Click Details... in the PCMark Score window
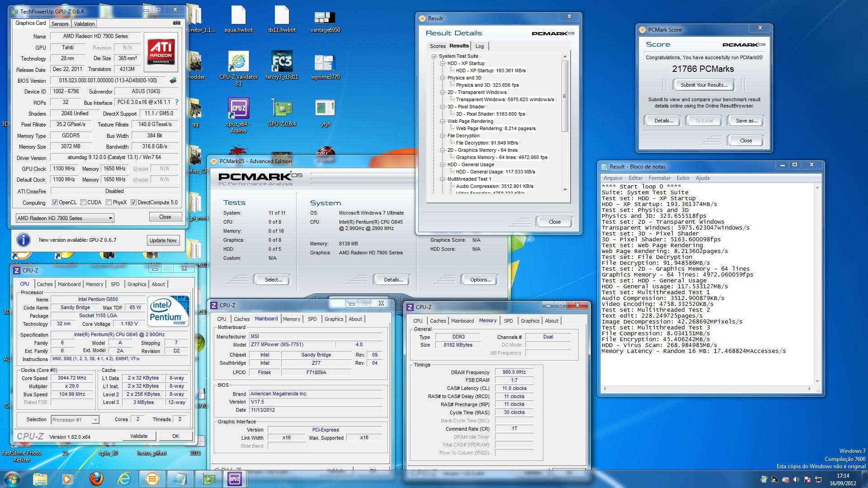Image resolution: width=868 pixels, height=488 pixels. coord(664,121)
